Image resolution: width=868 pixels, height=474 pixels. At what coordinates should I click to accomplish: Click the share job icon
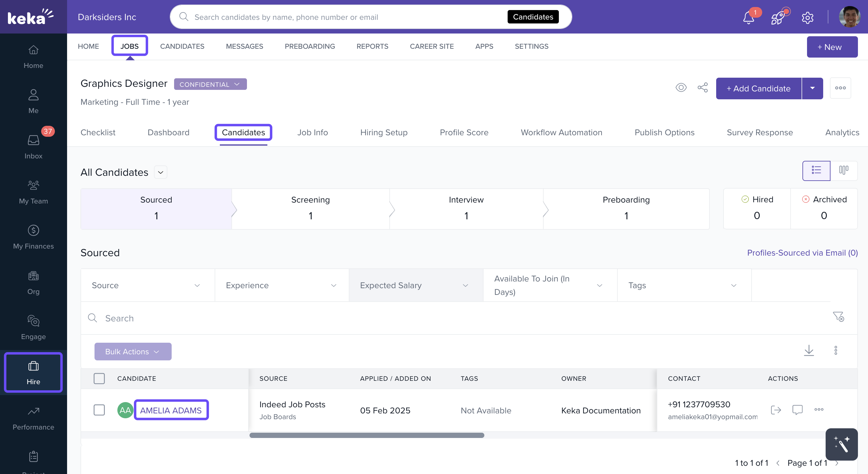(x=702, y=88)
